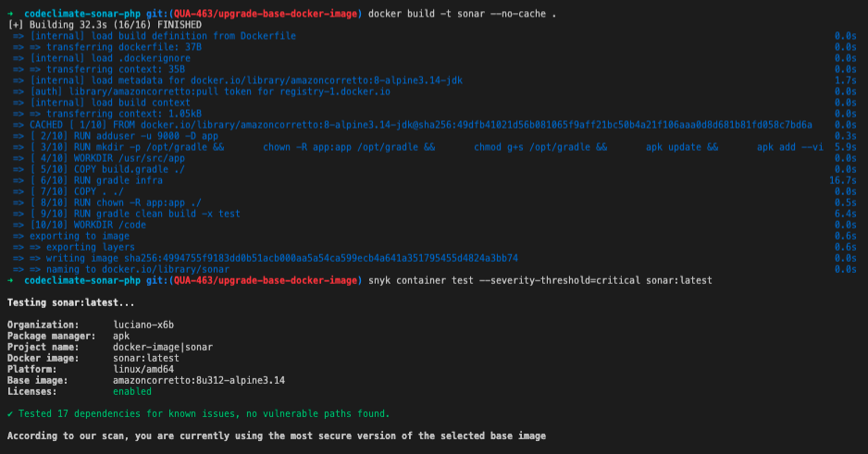The image size is (868, 454).
Task: Click 'According to our scan' summary line
Action: click(x=277, y=436)
